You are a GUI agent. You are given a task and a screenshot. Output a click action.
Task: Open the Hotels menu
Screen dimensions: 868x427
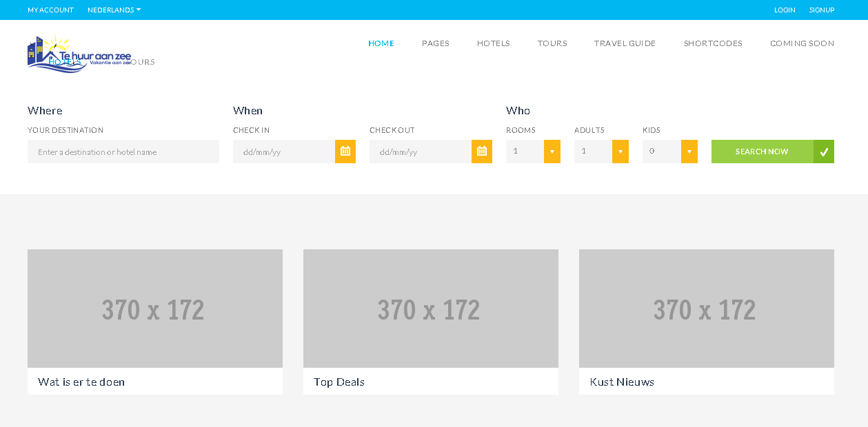click(494, 43)
